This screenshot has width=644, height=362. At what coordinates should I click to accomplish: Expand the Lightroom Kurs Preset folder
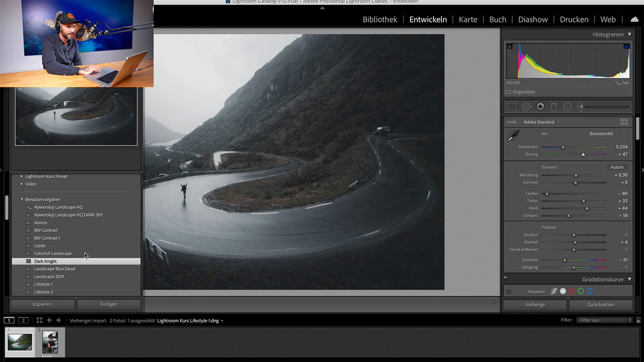[22, 176]
